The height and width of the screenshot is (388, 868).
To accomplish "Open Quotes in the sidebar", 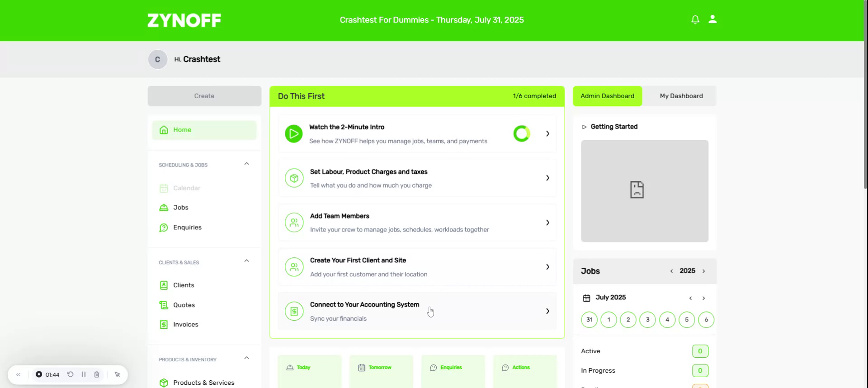I will click(x=184, y=305).
